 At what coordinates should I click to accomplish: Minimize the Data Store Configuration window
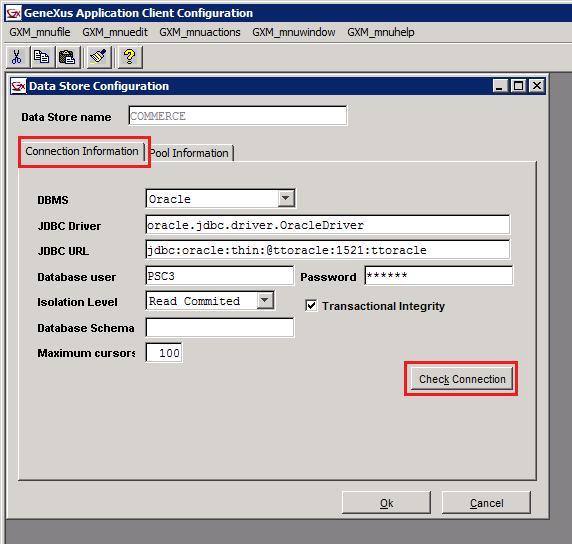click(x=499, y=86)
